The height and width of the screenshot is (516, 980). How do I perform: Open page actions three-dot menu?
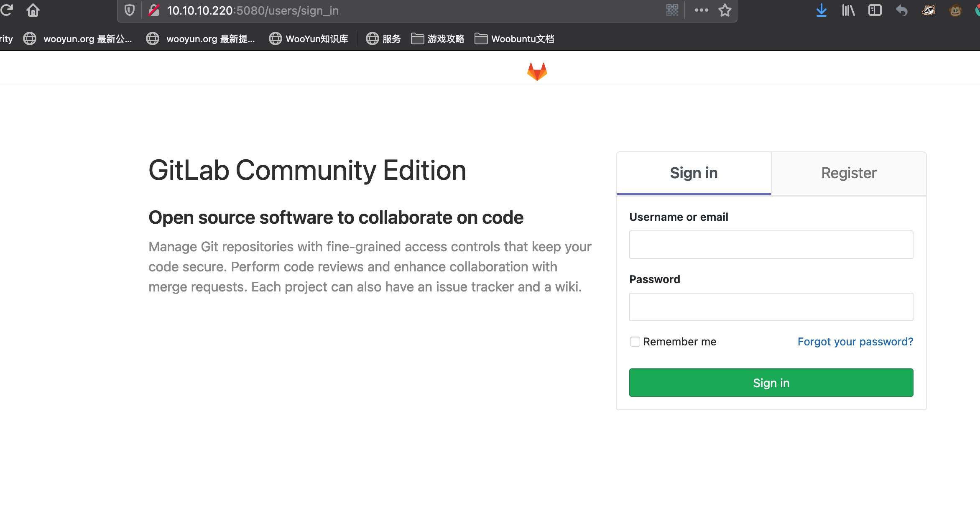tap(701, 10)
